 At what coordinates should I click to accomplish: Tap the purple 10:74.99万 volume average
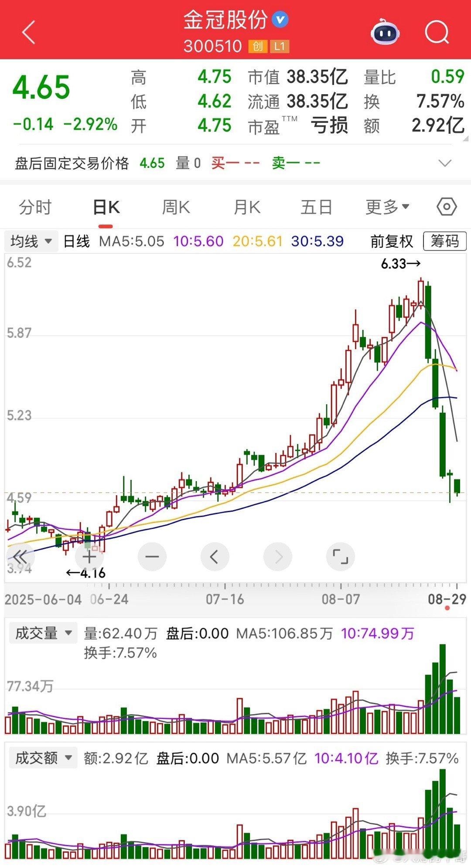click(x=377, y=633)
